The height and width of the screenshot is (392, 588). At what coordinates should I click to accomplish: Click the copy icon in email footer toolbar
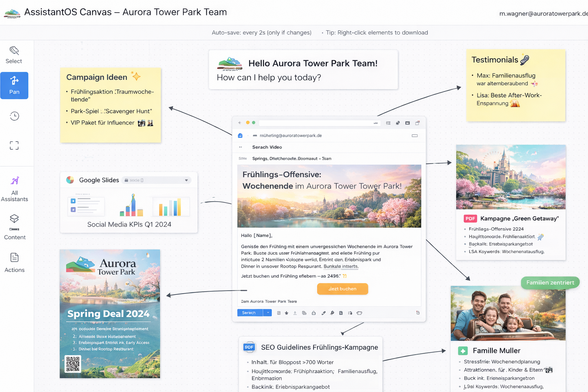[304, 313]
